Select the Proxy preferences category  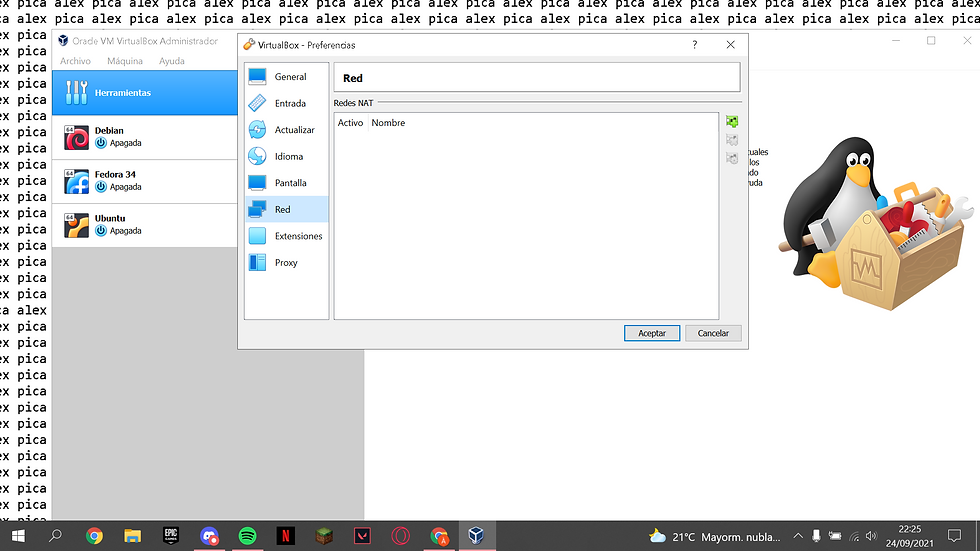click(286, 262)
